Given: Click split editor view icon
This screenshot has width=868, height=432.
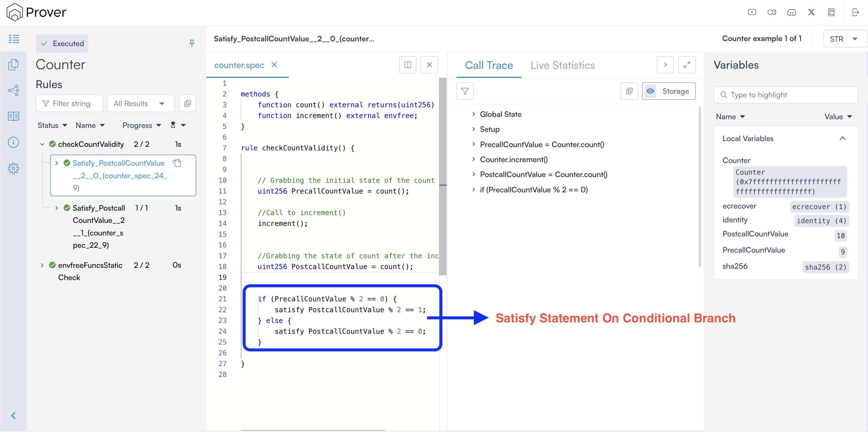Looking at the screenshot, I should point(408,65).
